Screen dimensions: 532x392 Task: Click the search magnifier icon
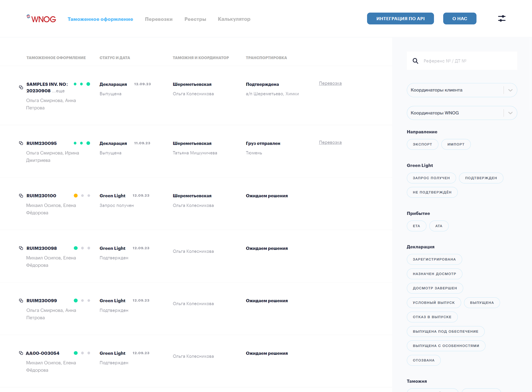click(415, 61)
